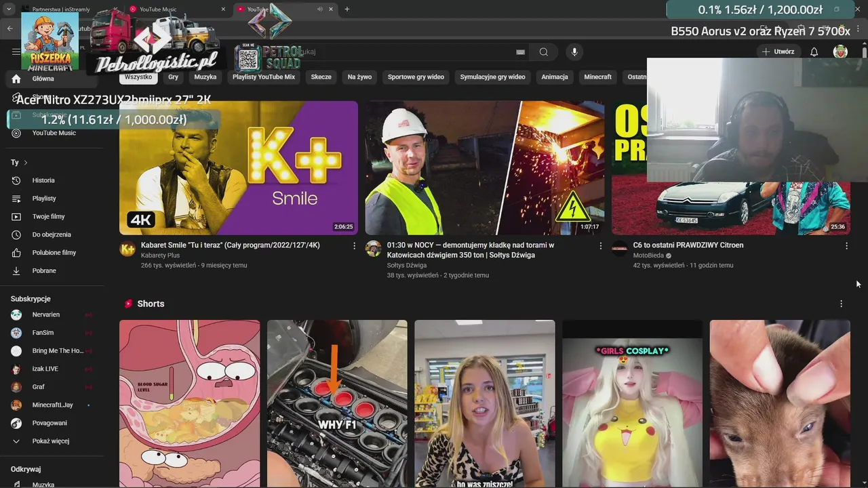Open Sołtys Dźwiga video options menu
The height and width of the screenshot is (488, 868).
pos(600,246)
